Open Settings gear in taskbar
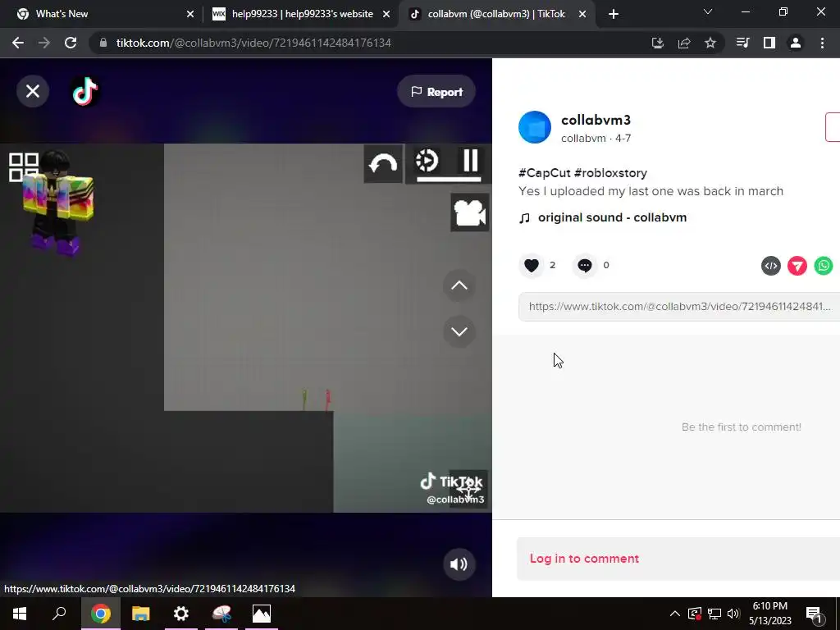The image size is (840, 630). [x=181, y=614]
